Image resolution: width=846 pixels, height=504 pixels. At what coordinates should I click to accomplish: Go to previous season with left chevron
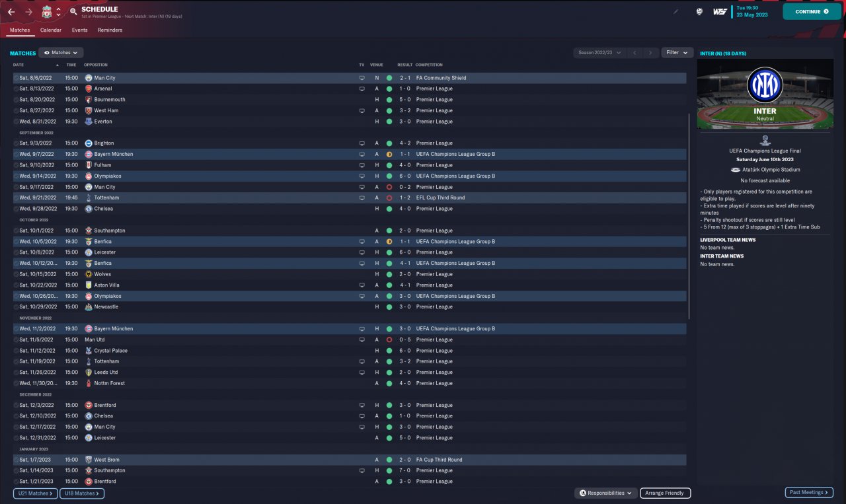click(634, 52)
